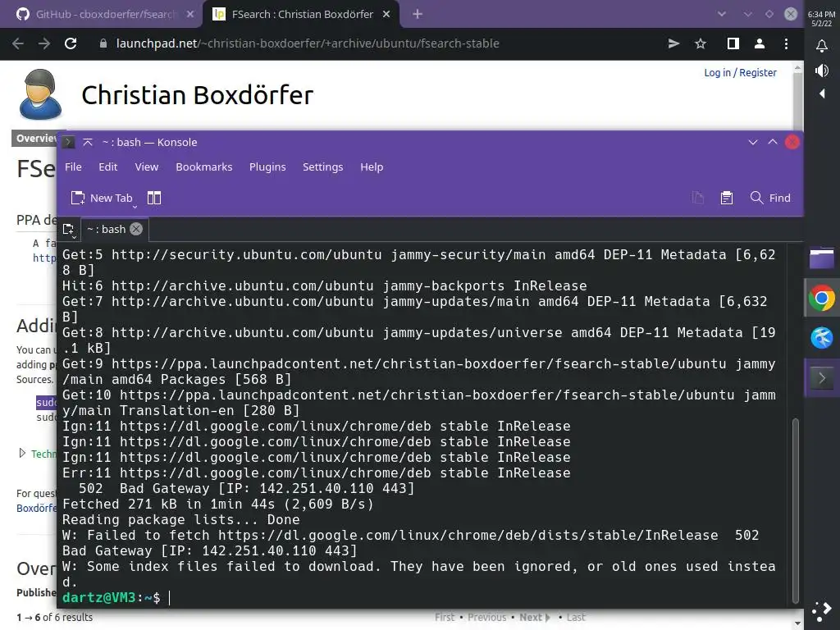
Task: Click Find in Konsole toolbar
Action: (770, 198)
